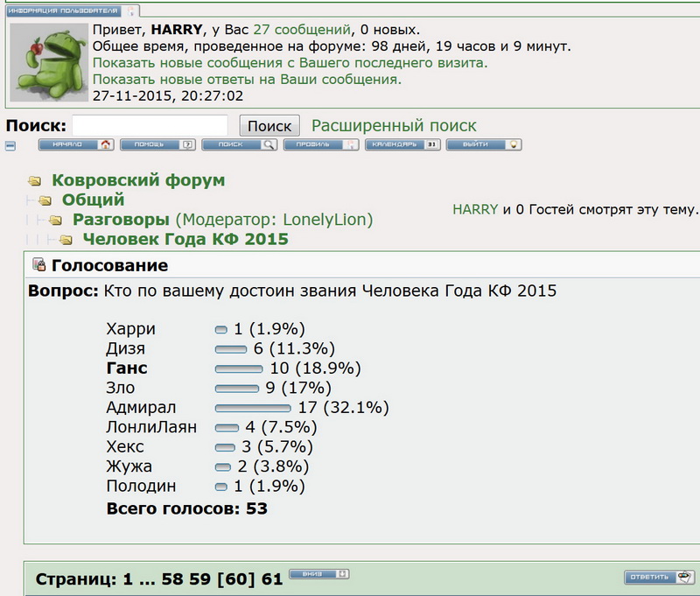Click the Ганс 10 votes result bar
Screen dimensions: 700x596
click(x=239, y=368)
